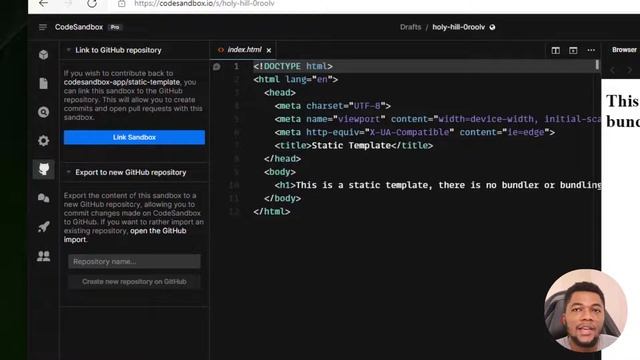Click the comment icon beside line 1

pos(216,67)
